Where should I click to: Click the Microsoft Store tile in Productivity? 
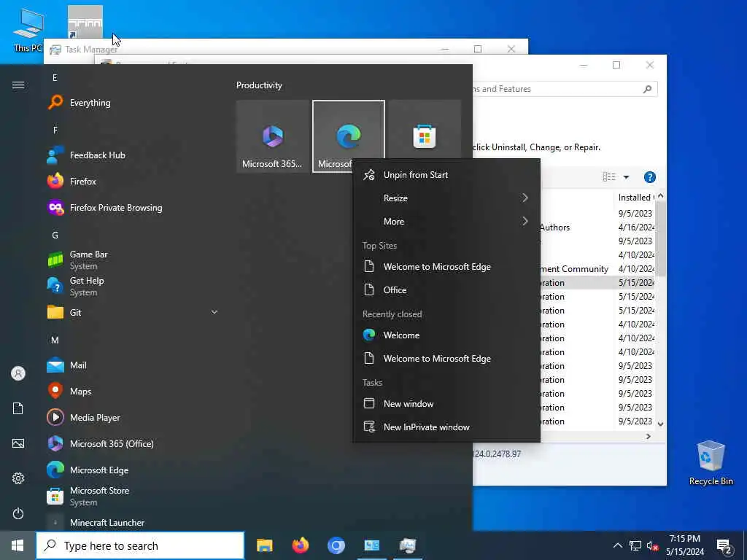pos(425,130)
